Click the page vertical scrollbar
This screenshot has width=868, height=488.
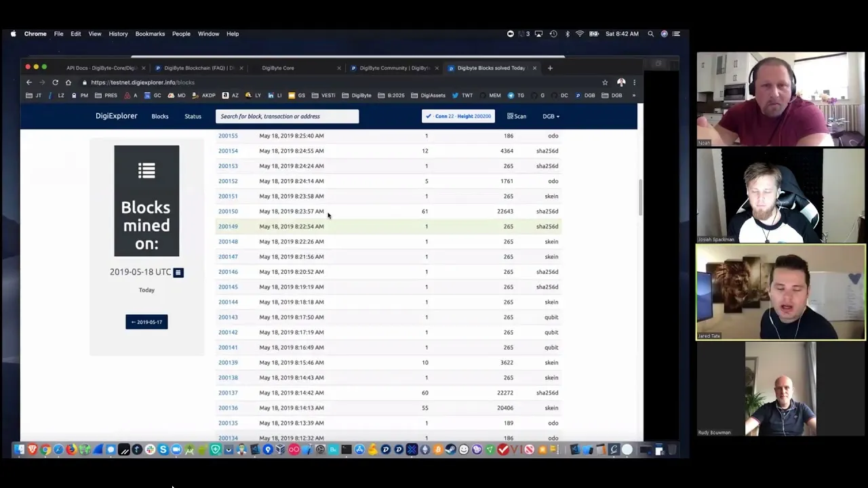click(640, 197)
